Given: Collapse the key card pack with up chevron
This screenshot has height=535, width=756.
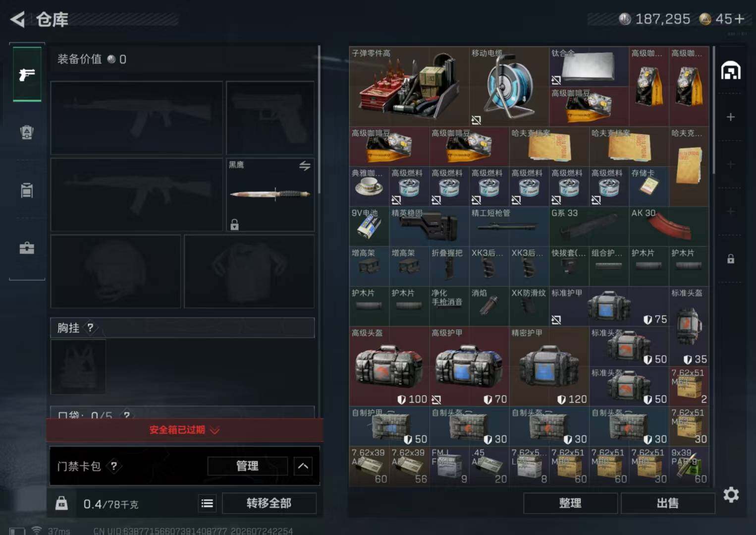Looking at the screenshot, I should coord(303,466).
